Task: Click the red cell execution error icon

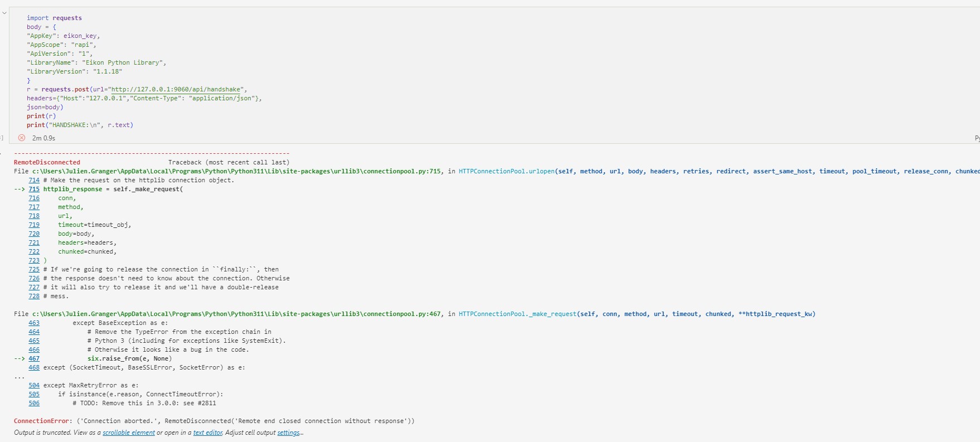Action: point(22,138)
